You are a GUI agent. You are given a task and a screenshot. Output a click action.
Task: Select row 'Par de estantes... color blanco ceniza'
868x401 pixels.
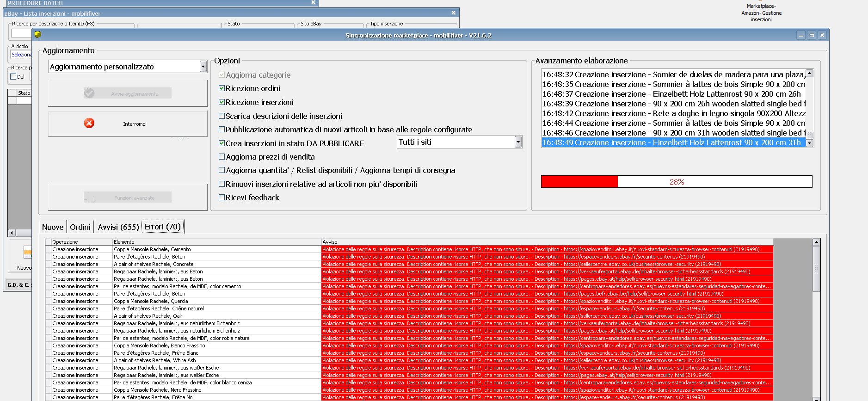click(x=409, y=382)
